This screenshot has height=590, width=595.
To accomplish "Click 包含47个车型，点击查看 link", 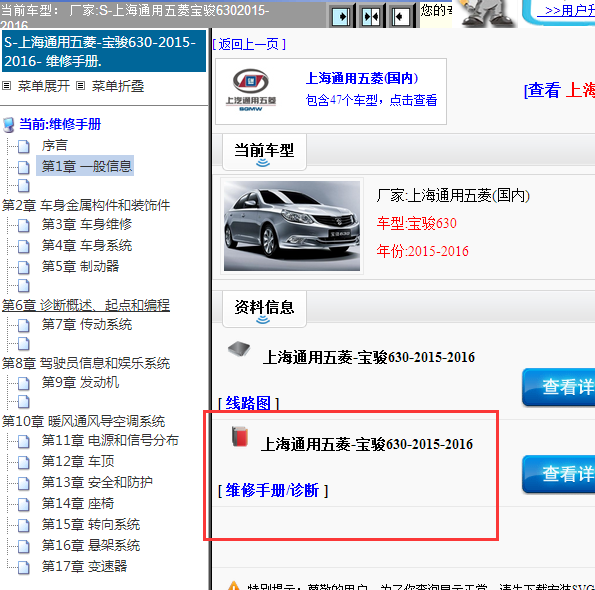I will click(x=371, y=100).
